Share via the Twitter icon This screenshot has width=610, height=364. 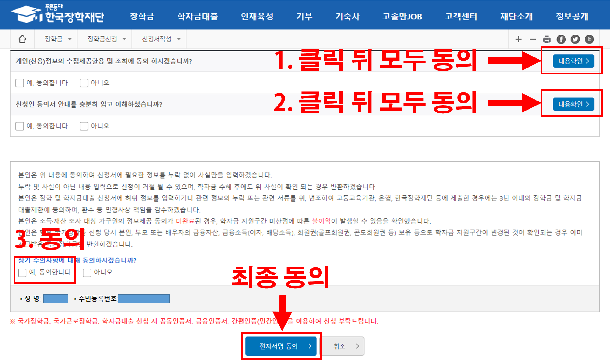point(575,39)
